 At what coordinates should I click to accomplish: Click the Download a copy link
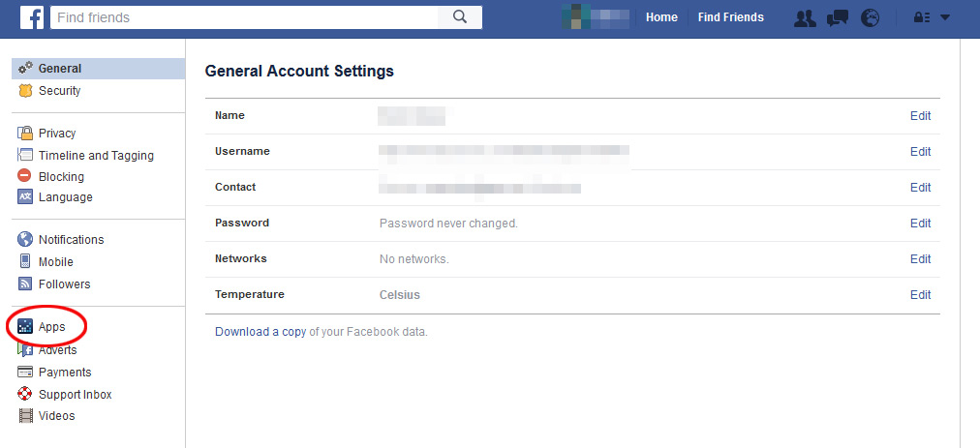[260, 332]
